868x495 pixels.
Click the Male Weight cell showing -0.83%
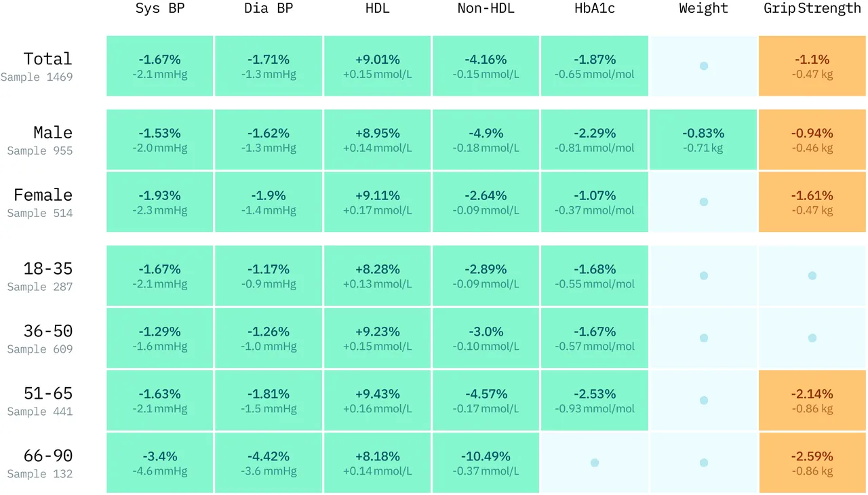click(x=703, y=140)
